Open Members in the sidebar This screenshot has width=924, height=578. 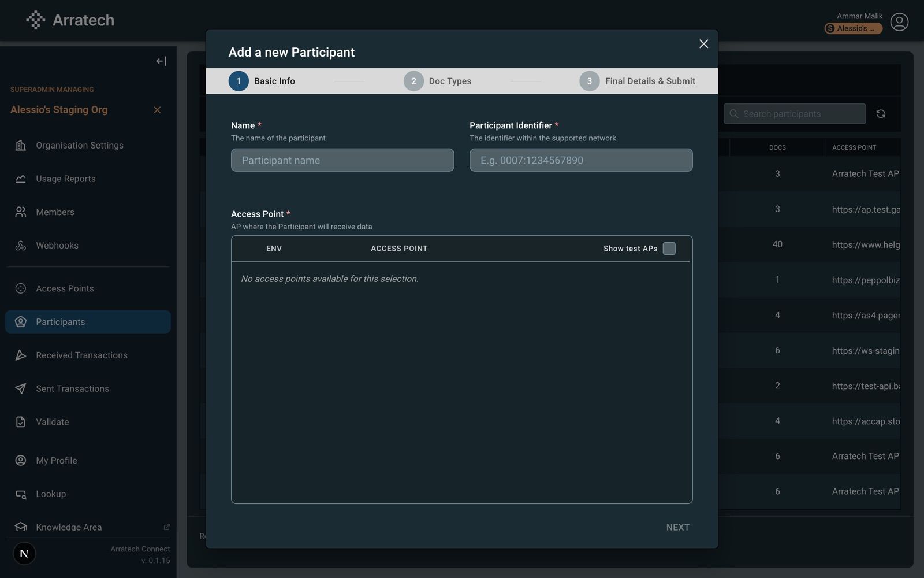[88, 212]
